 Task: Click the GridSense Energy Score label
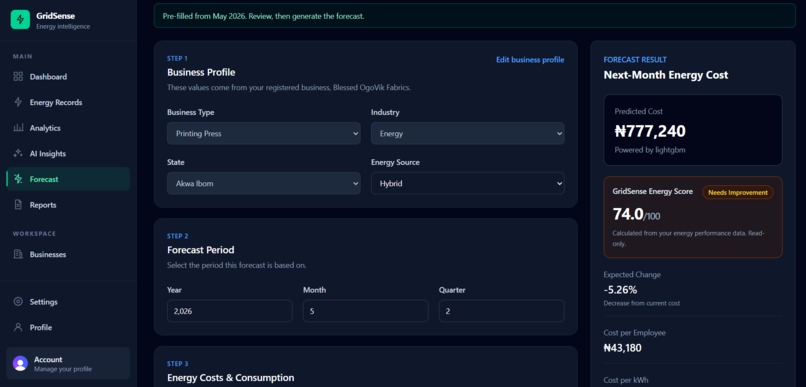(653, 192)
